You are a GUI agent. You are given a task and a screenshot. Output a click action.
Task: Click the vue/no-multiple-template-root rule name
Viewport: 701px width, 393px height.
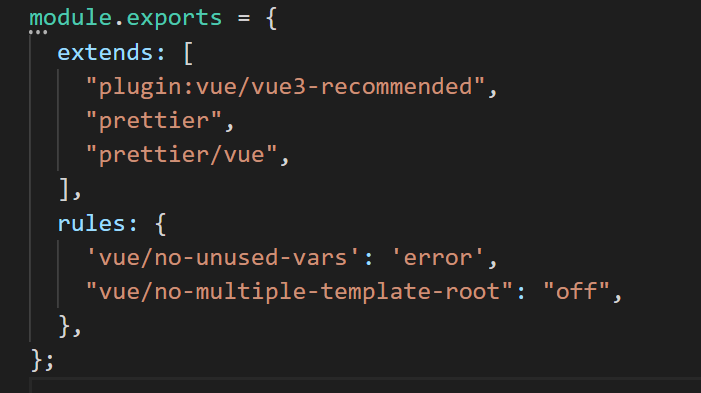(299, 292)
